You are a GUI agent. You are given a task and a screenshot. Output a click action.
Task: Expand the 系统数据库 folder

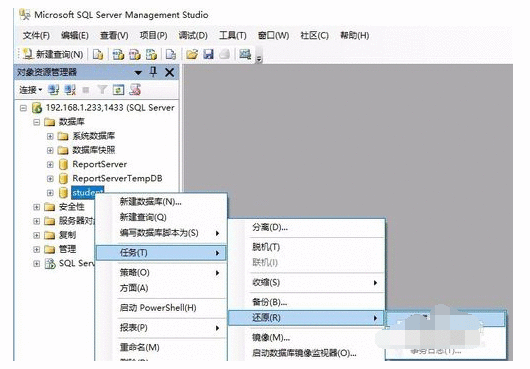pos(50,137)
